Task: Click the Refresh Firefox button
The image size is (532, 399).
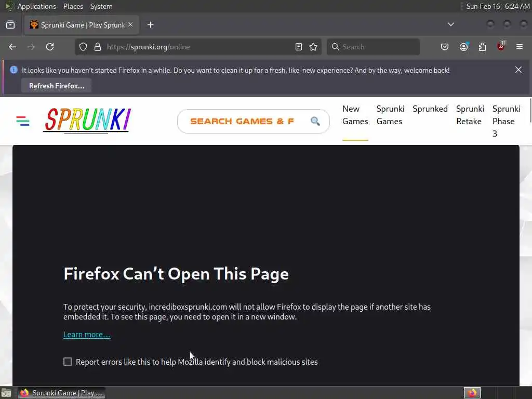Action: coord(57,86)
